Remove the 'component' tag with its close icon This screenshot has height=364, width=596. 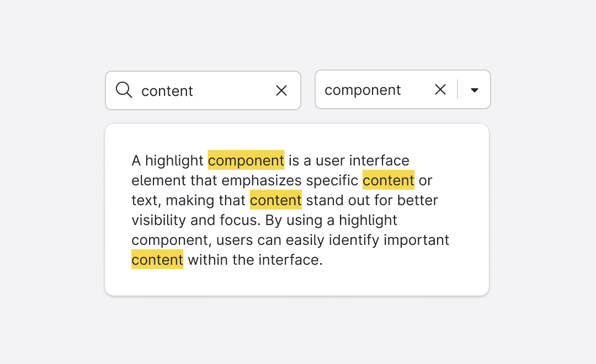[x=440, y=89]
